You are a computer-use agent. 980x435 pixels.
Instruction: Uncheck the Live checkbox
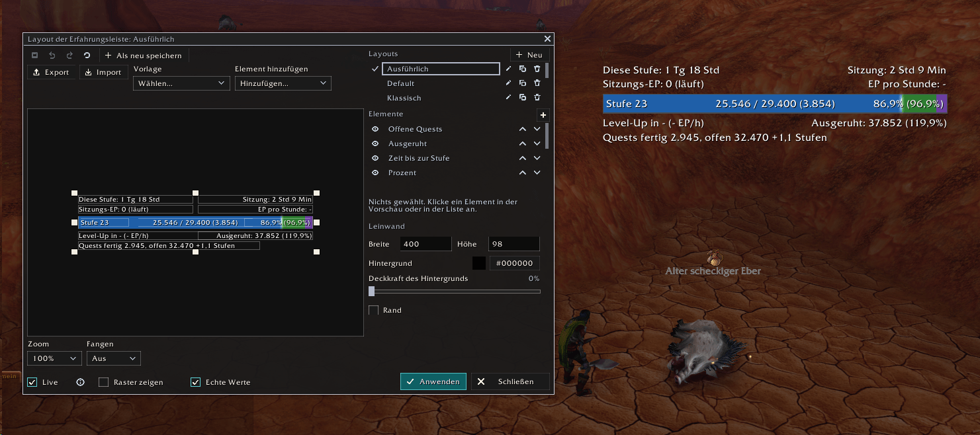[x=32, y=382]
